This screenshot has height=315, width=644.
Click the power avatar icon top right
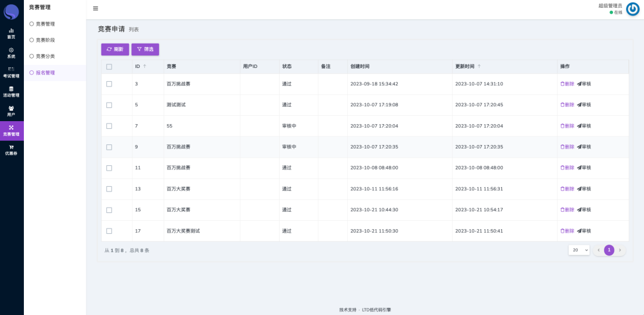click(633, 9)
